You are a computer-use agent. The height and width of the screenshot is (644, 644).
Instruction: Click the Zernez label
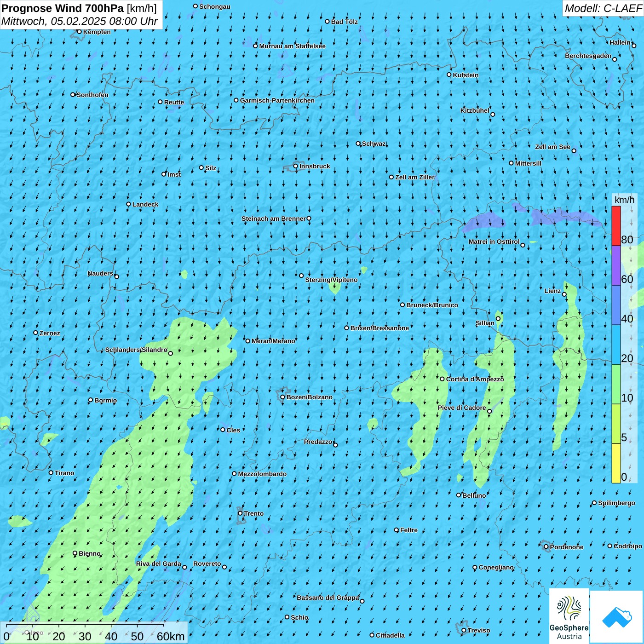tap(50, 333)
